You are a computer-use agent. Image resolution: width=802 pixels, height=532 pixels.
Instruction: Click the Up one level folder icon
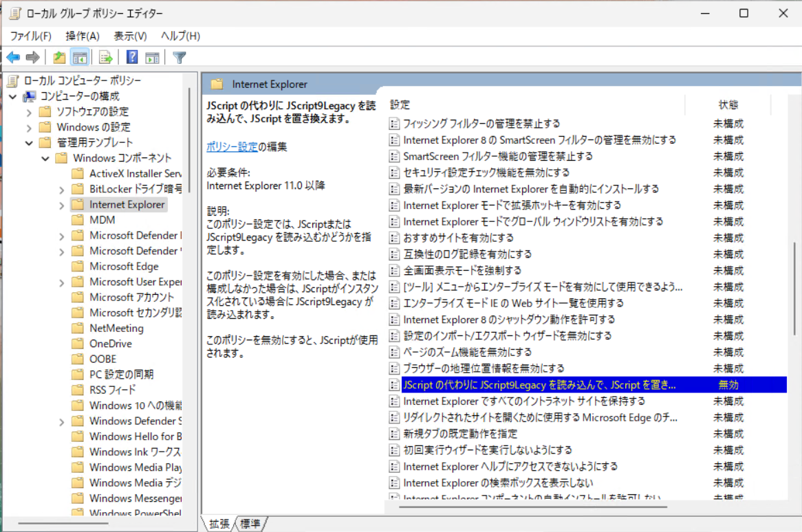pyautogui.click(x=59, y=58)
